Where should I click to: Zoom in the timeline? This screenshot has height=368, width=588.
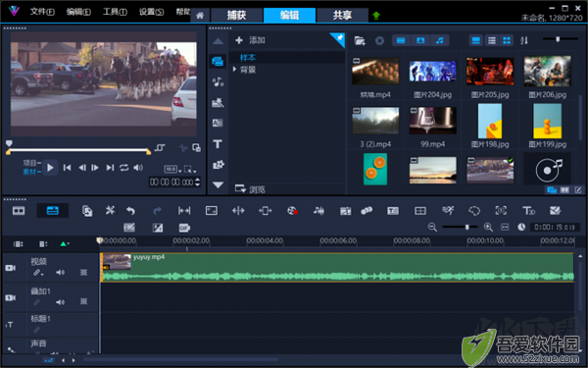click(488, 227)
